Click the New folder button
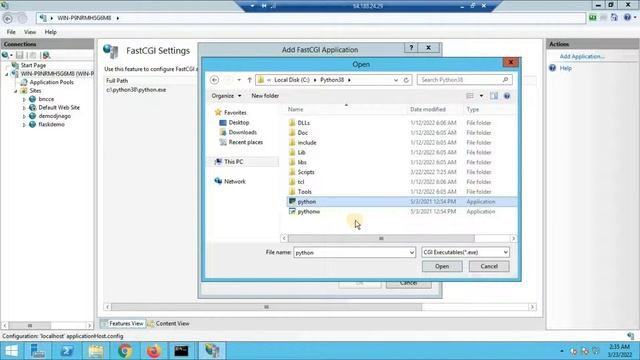640x360 pixels. (265, 96)
